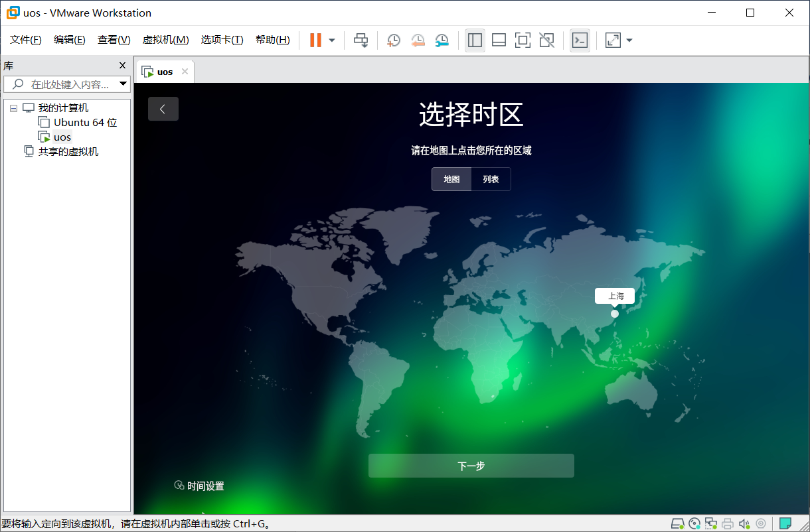Click the network adapter status icon
This screenshot has height=532, width=810.
pyautogui.click(x=711, y=523)
